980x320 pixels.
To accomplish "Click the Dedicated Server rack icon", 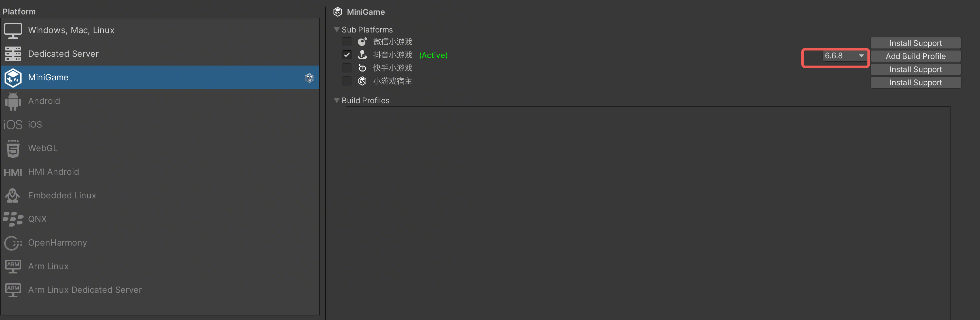I will point(13,54).
